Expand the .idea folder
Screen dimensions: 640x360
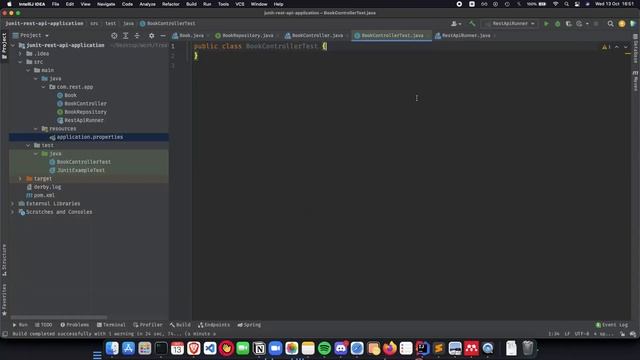tap(20, 53)
